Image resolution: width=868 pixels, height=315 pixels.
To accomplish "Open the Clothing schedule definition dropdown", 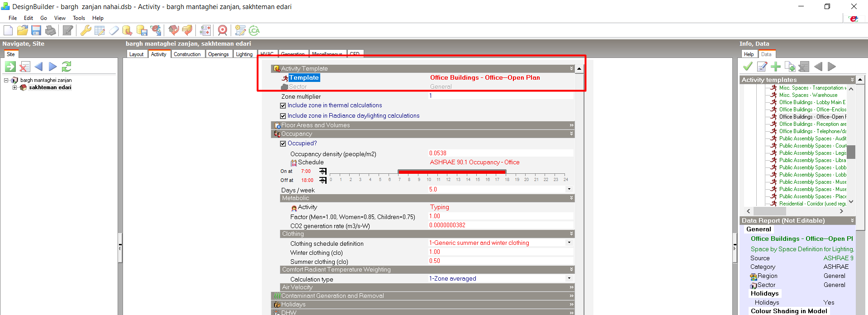I will (569, 243).
